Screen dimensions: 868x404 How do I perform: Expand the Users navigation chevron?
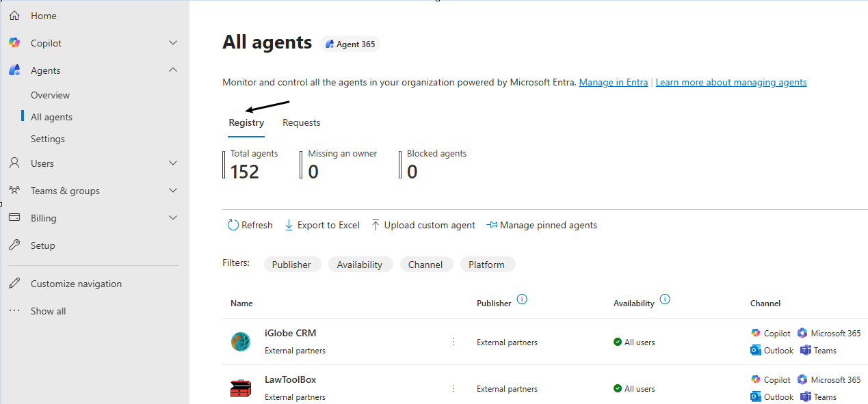pyautogui.click(x=173, y=163)
